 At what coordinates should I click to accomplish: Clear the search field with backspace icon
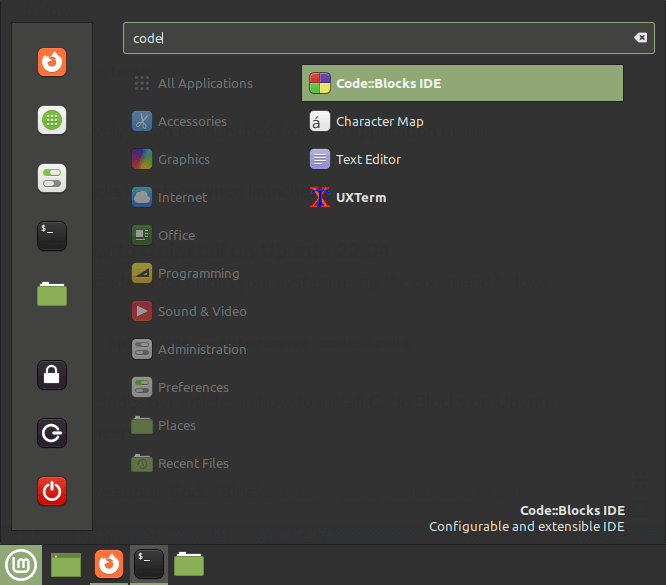pyautogui.click(x=641, y=38)
